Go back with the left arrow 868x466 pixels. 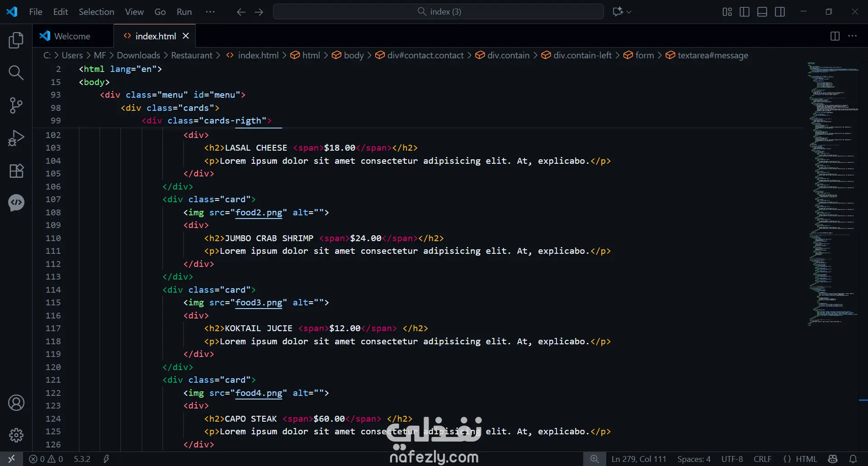point(241,12)
